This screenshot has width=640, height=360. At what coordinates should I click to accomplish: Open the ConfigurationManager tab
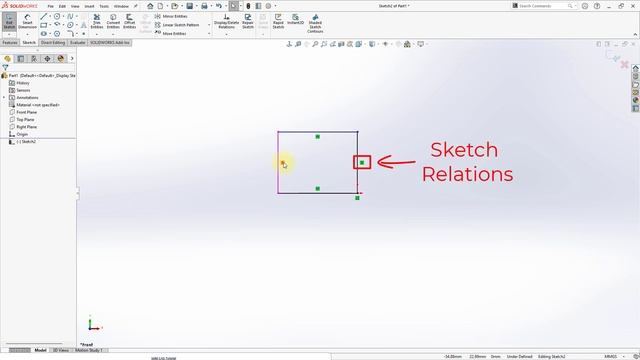pyautogui.click(x=34, y=59)
